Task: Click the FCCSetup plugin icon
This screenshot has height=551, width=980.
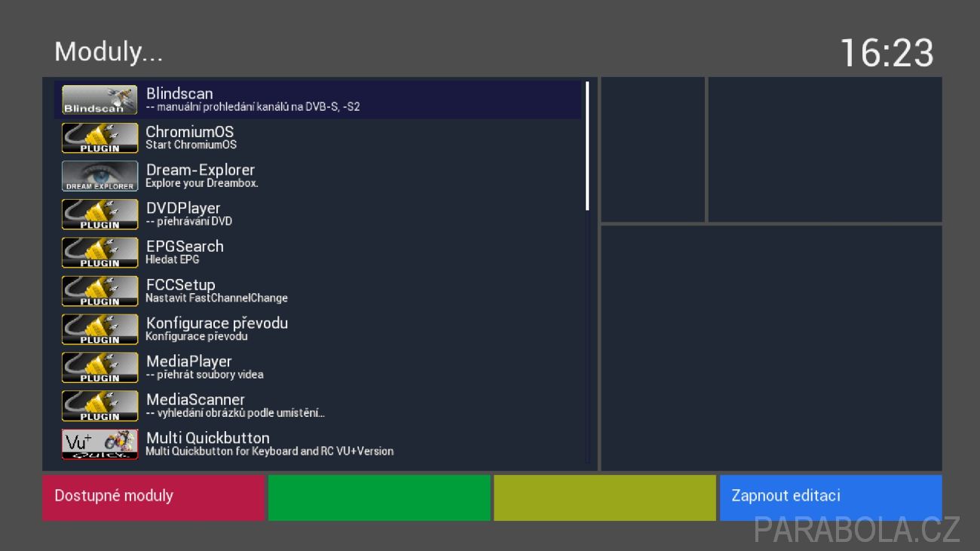Action: point(100,291)
